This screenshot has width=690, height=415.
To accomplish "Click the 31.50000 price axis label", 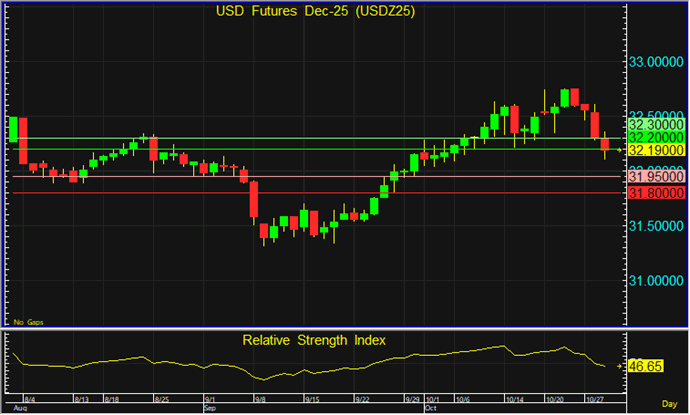I will (657, 226).
